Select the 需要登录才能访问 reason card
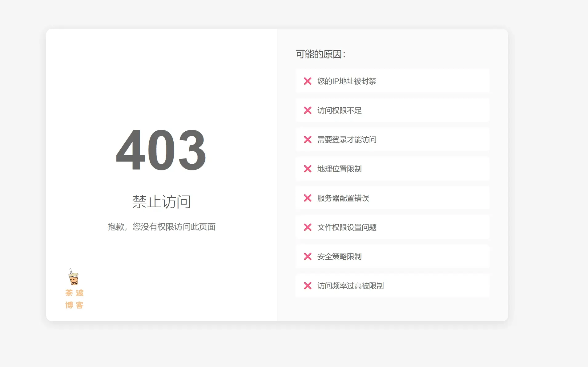The width and height of the screenshot is (588, 367). pos(393,140)
